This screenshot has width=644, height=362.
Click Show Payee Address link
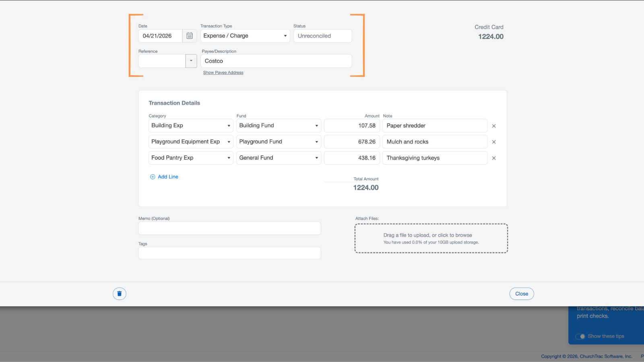click(x=223, y=73)
